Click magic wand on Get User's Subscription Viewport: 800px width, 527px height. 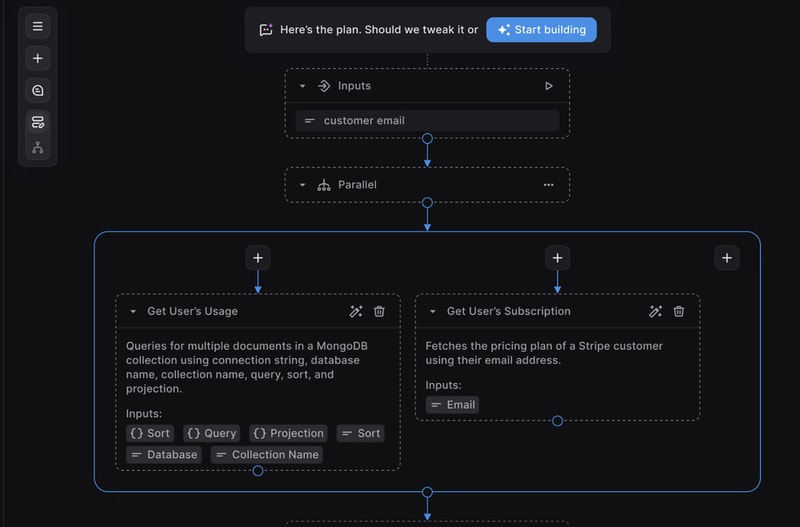coord(655,311)
